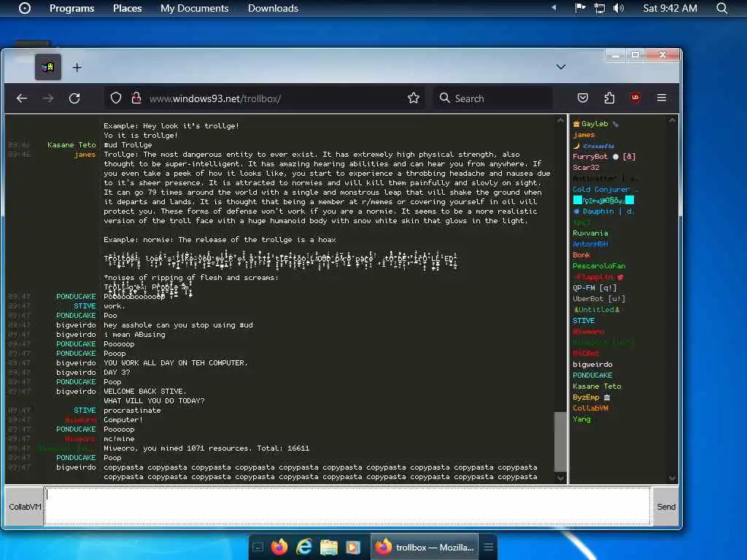
Task: Click 'procrastinate' message from STIVE
Action: pyautogui.click(x=132, y=411)
